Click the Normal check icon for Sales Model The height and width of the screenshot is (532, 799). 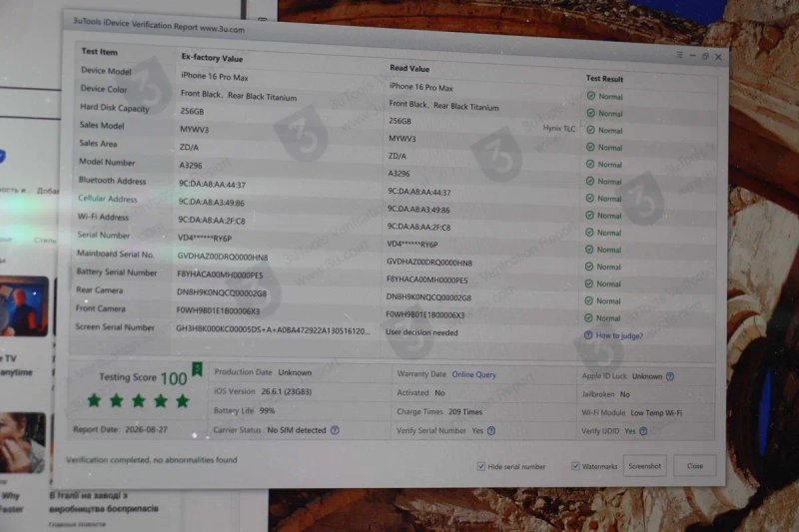point(590,147)
